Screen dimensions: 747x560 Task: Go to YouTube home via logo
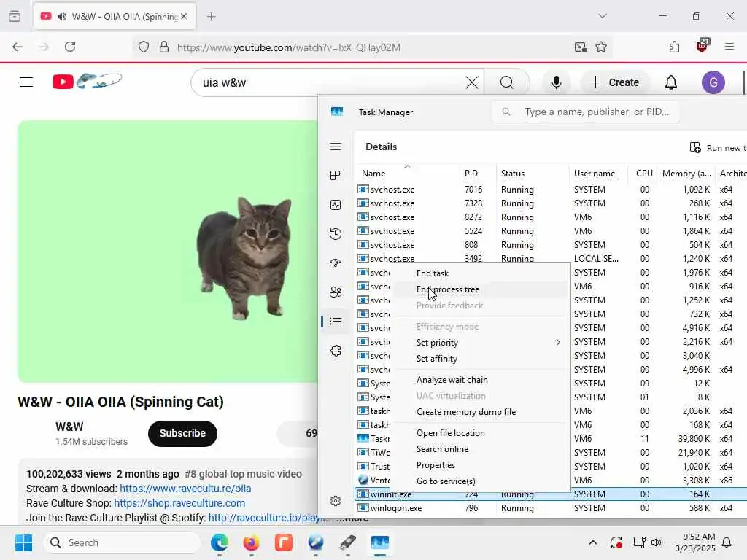click(x=88, y=82)
